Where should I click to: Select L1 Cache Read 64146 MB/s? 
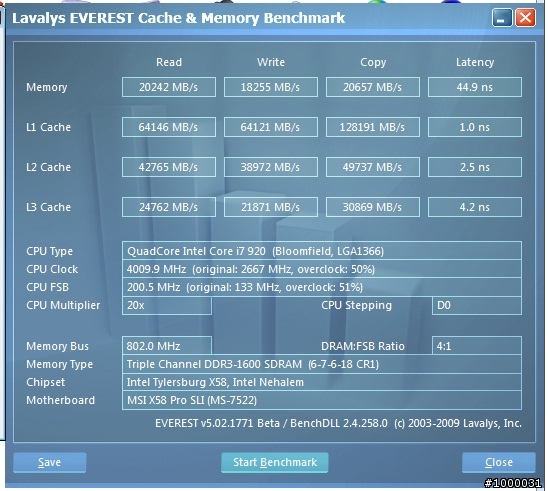pyautogui.click(x=169, y=127)
